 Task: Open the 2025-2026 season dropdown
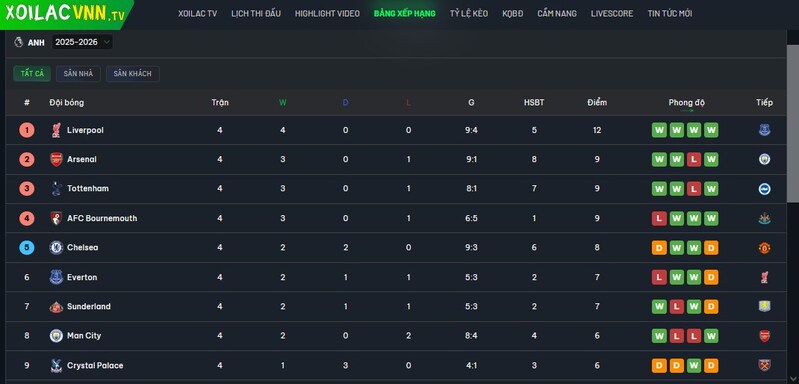pos(82,42)
